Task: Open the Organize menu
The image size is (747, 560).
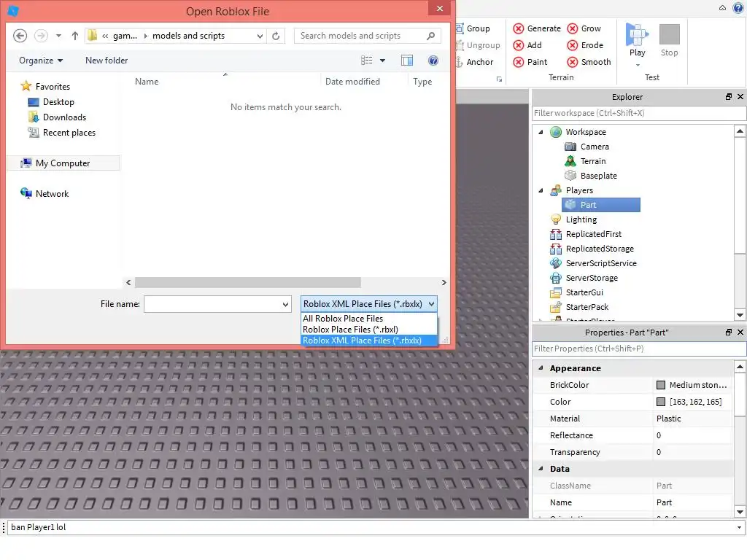Action: [41, 61]
